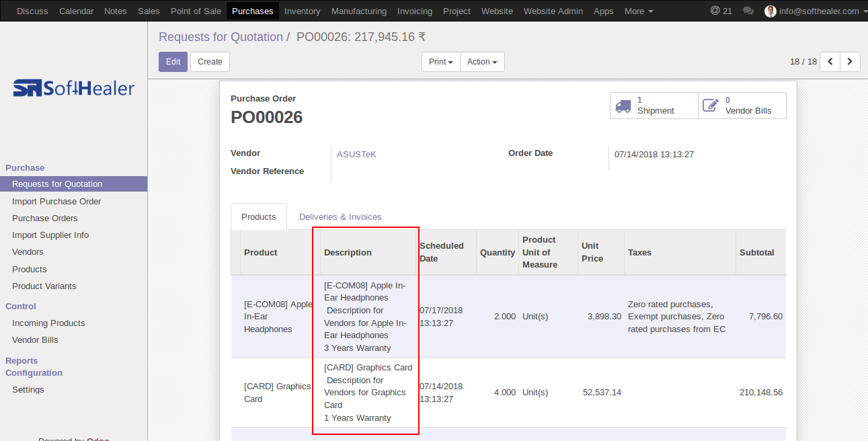Open Incoming Products in sidebar
Image resolution: width=868 pixels, height=441 pixels.
click(48, 323)
